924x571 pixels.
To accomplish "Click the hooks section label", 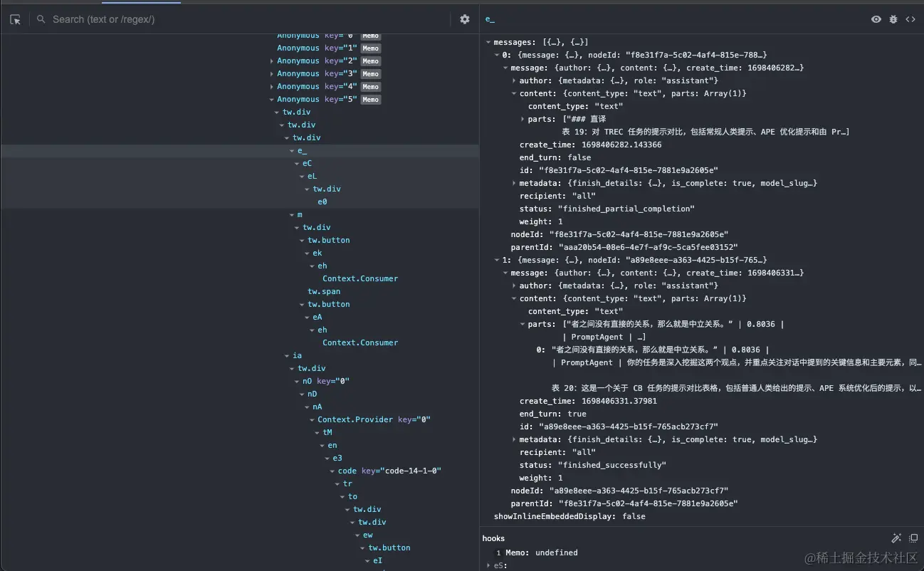I will (493, 539).
